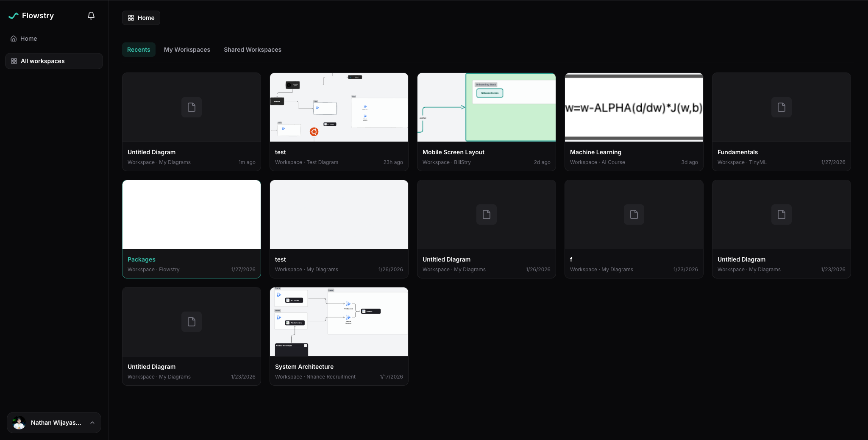Click the document icon on Fundamentals card

(x=781, y=107)
